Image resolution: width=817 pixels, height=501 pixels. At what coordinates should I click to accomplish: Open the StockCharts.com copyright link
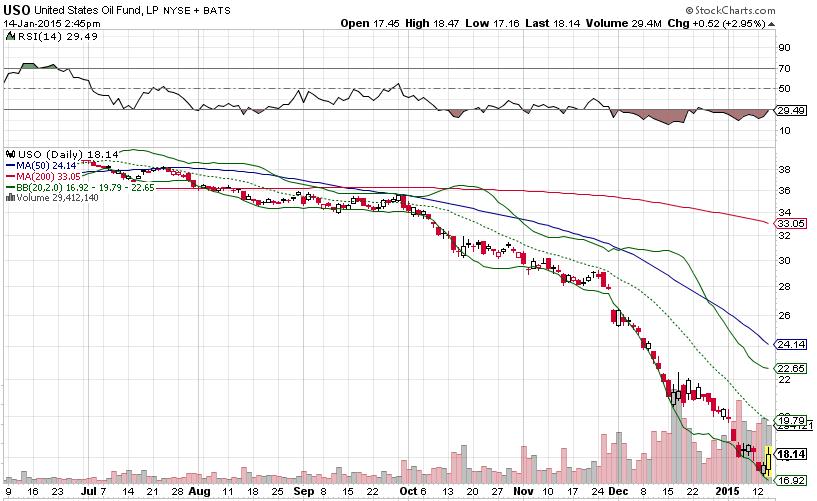click(x=731, y=10)
